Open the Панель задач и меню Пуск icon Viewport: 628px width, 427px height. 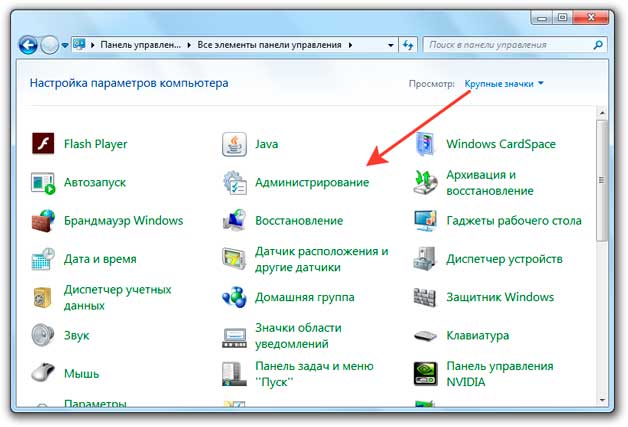pyautogui.click(x=234, y=374)
